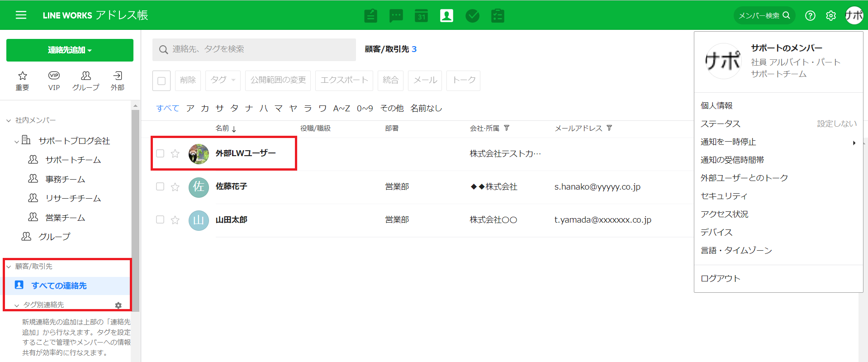Open settings gear in top bar

[x=831, y=16]
